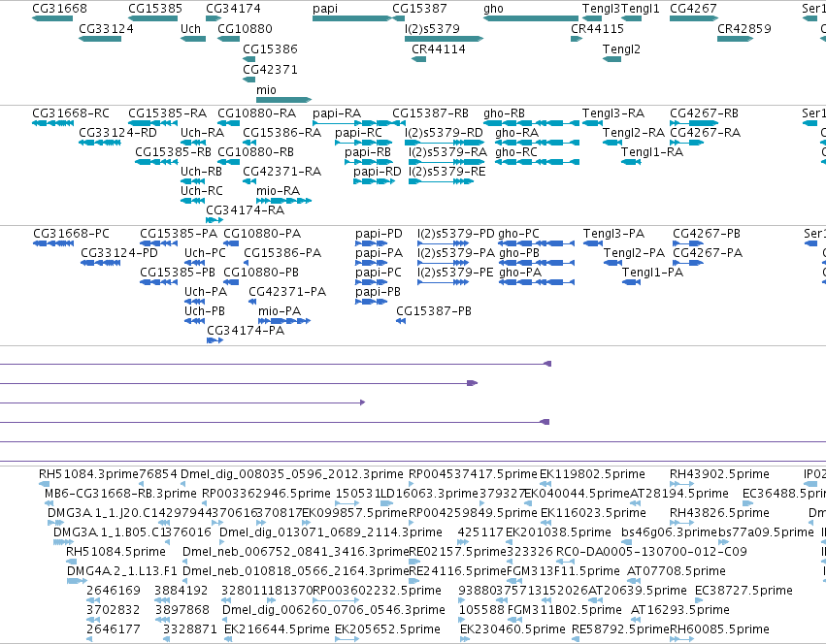Select protein Tengl1-PA
Viewport: 826px width, 644px height.
pos(652,273)
